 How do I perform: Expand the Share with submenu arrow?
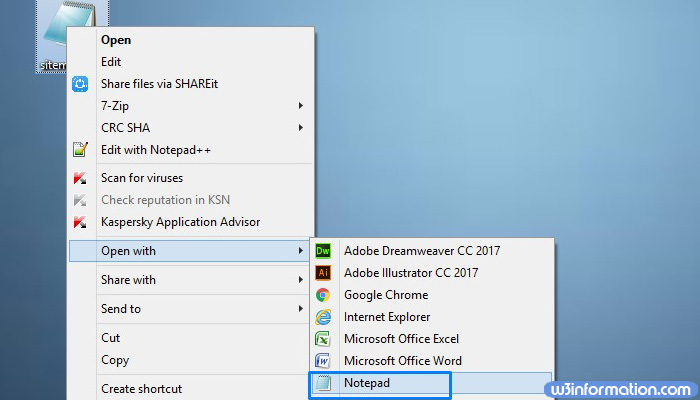pyautogui.click(x=300, y=280)
